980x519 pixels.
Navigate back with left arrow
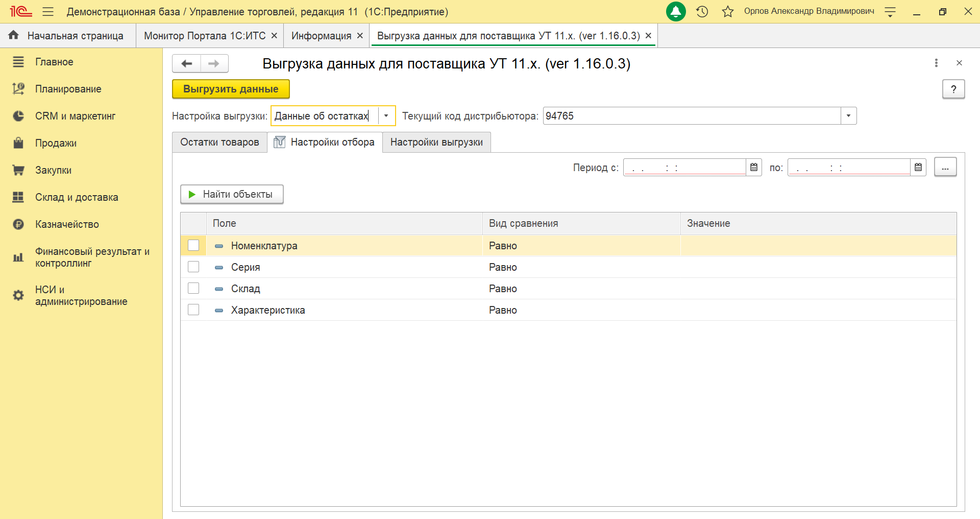(187, 63)
